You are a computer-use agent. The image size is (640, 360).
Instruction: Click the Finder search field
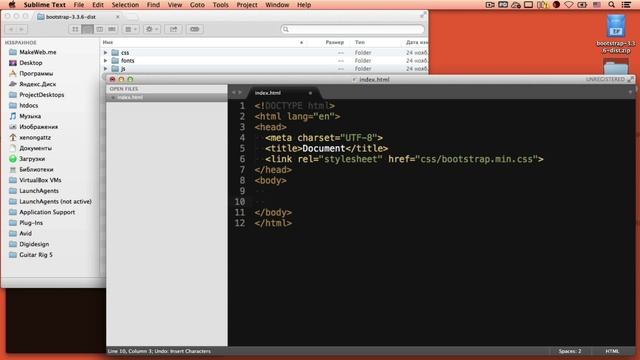(x=352, y=29)
